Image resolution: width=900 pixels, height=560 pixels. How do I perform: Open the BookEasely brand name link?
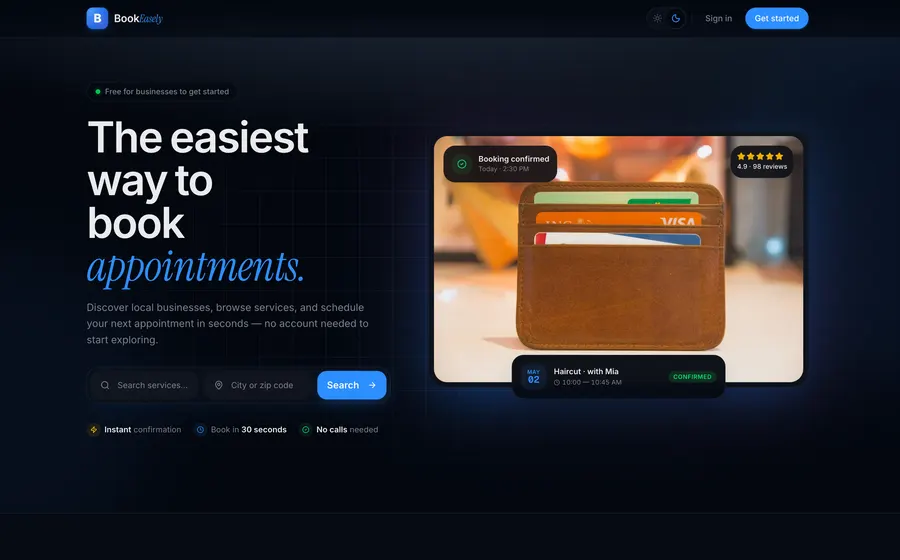[138, 18]
